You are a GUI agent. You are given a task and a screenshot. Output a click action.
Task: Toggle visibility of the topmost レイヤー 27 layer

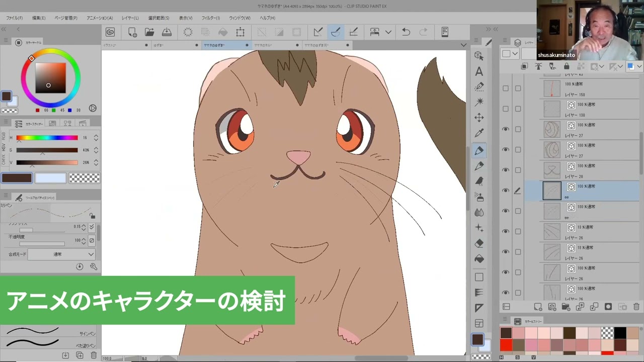(x=506, y=129)
